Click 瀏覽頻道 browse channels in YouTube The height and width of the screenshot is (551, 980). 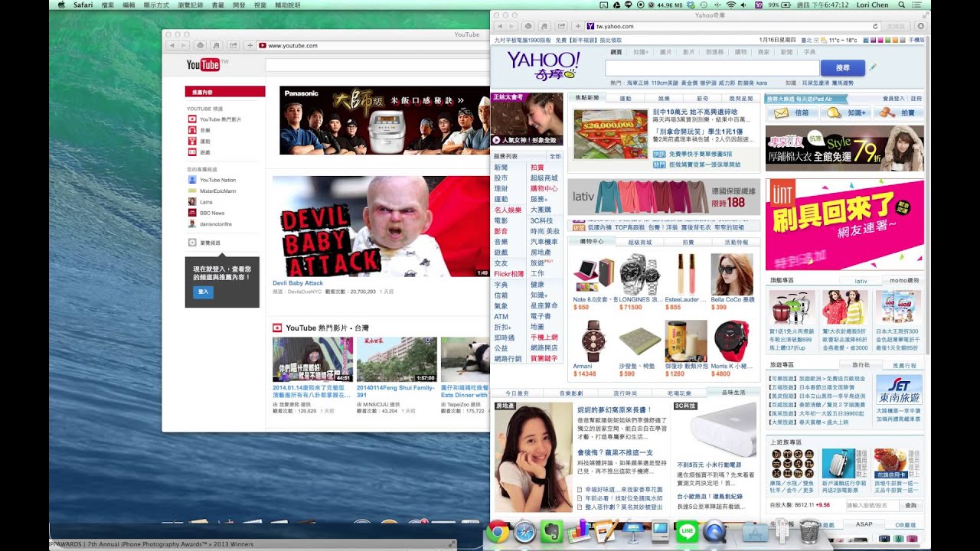[x=205, y=243]
